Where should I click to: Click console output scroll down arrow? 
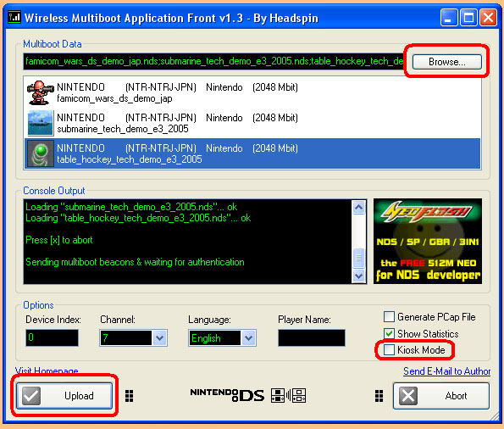(358, 276)
